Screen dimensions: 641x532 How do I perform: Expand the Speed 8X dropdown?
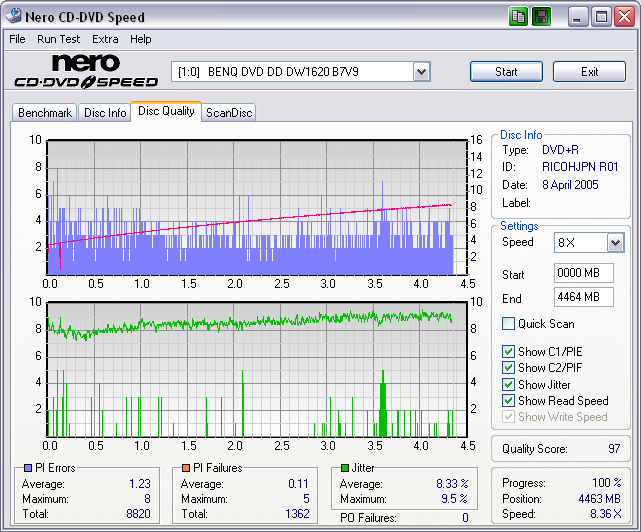coord(614,243)
